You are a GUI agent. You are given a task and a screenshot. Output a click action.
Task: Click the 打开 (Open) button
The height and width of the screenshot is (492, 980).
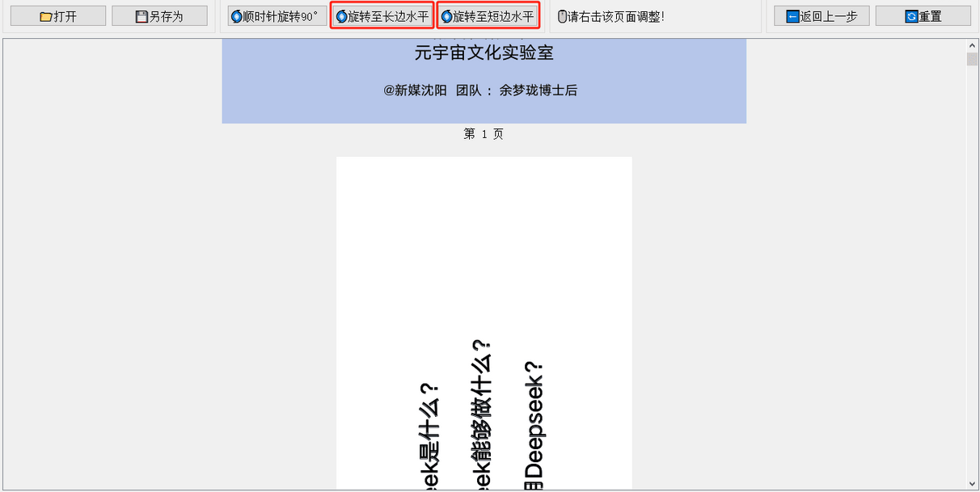click(58, 16)
